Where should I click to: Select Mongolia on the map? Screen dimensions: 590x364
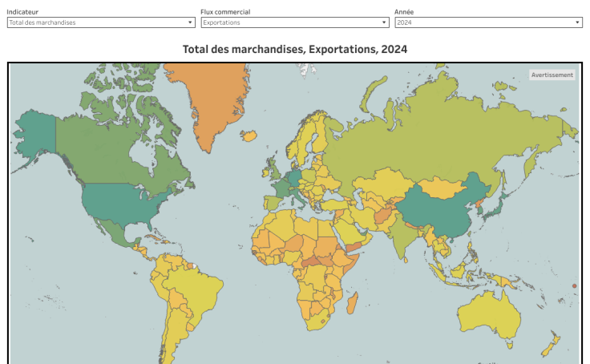point(444,188)
